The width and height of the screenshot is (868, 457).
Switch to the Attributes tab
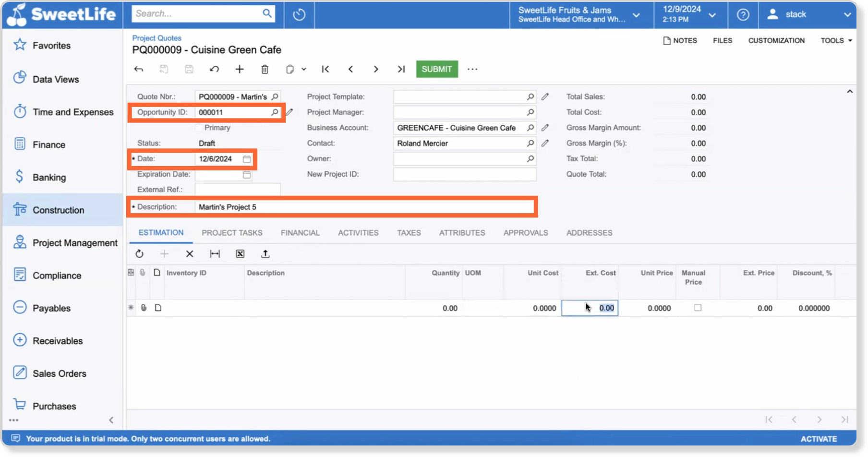(x=462, y=233)
